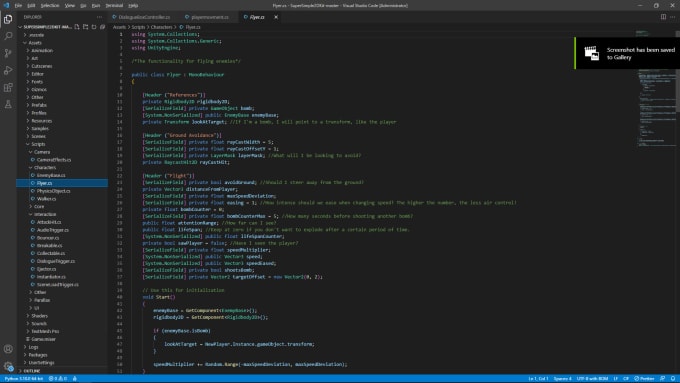
Task: Open DialogueTrigger.cs in the file tree
Action: click(56, 261)
